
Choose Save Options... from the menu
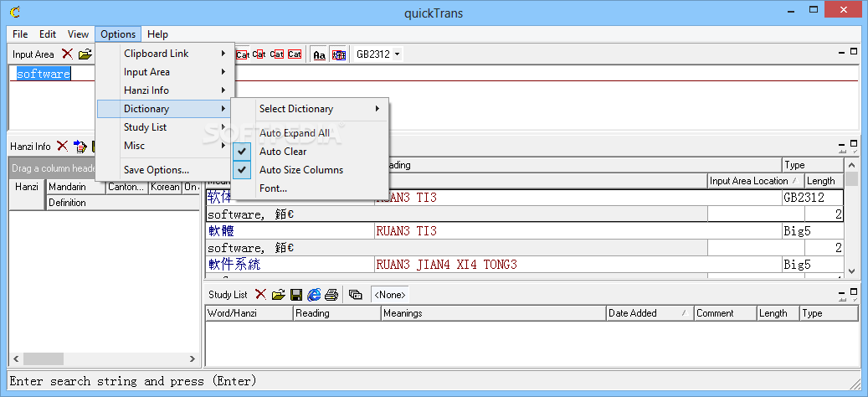tap(165, 170)
